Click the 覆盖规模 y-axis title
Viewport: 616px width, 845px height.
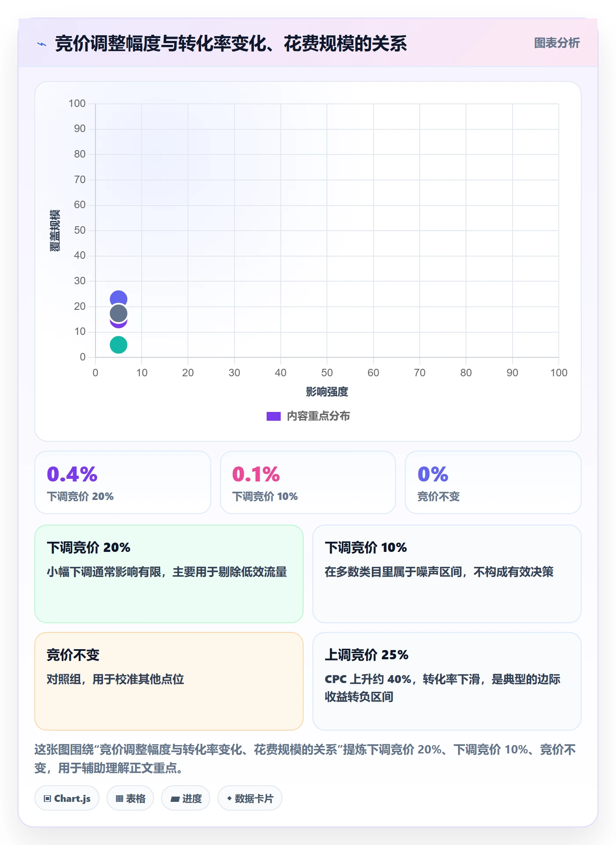pos(55,231)
